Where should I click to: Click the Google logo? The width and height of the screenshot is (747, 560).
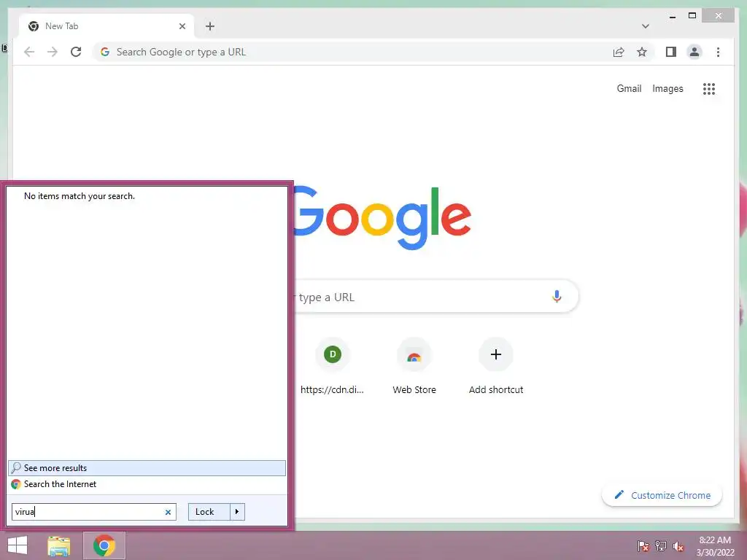click(x=382, y=218)
